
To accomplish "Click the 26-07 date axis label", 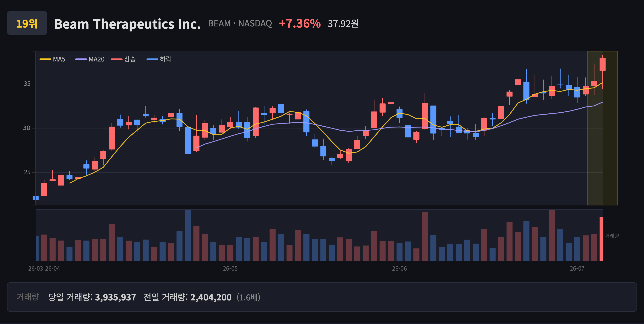I will [x=577, y=268].
